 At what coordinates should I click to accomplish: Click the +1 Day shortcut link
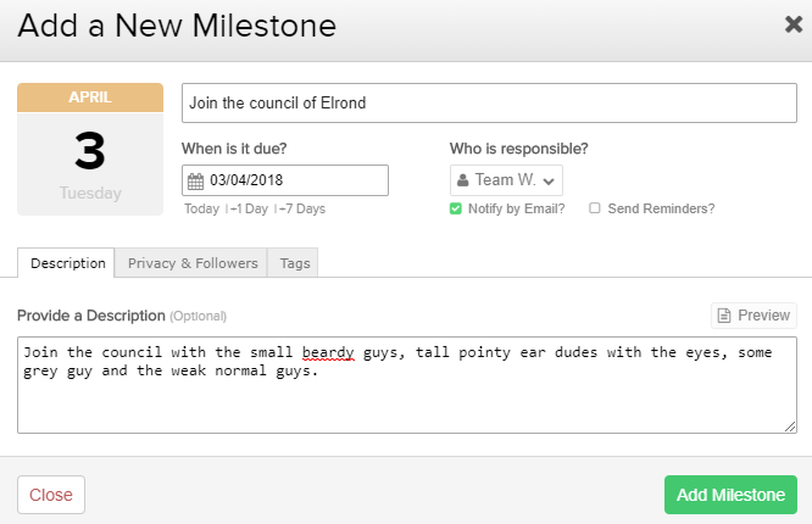click(254, 208)
